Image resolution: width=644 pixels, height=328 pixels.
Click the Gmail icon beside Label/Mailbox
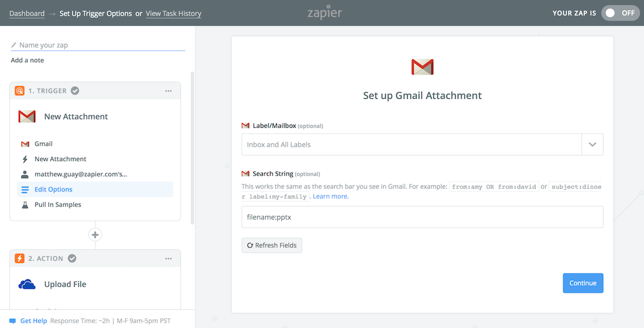[x=246, y=126]
